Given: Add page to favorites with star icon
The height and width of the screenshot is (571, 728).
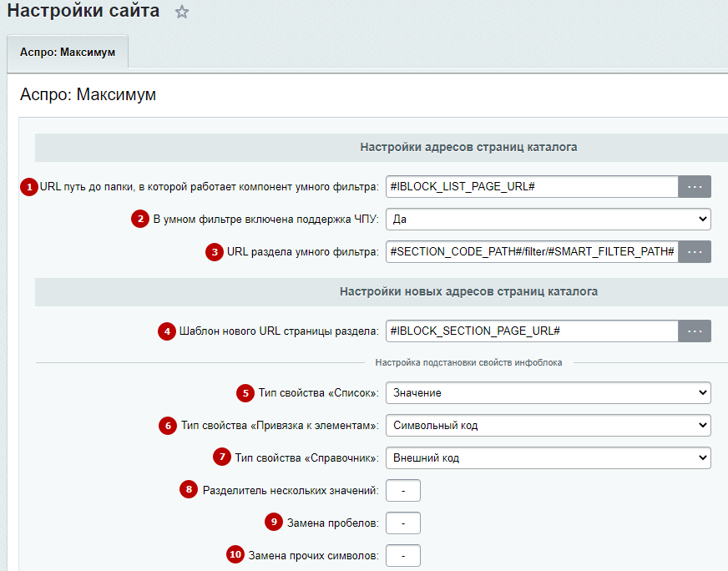Looking at the screenshot, I should 181,12.
